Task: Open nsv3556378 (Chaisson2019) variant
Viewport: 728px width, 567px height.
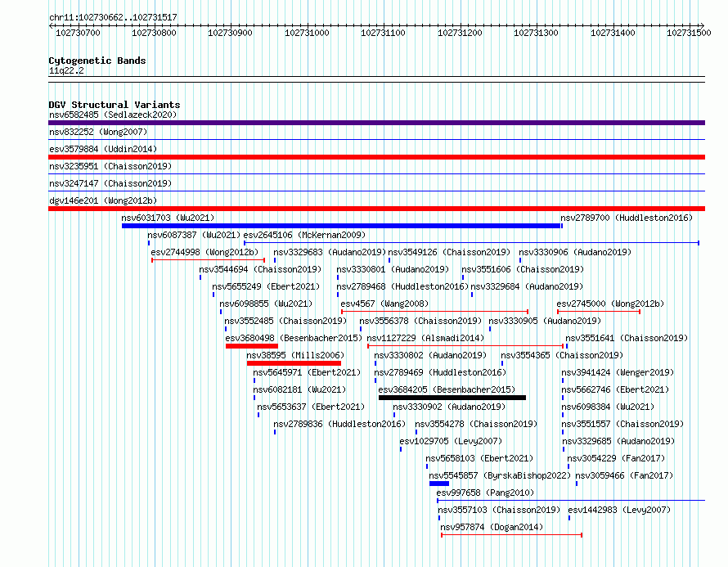Action: click(420, 321)
